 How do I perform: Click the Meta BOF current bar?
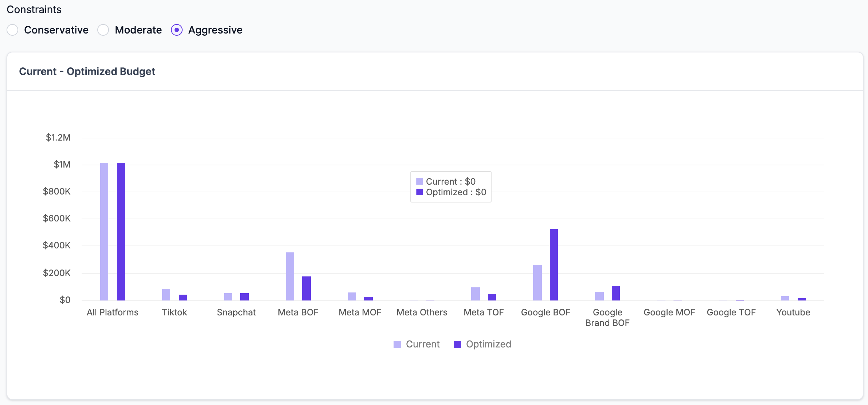[x=290, y=276]
